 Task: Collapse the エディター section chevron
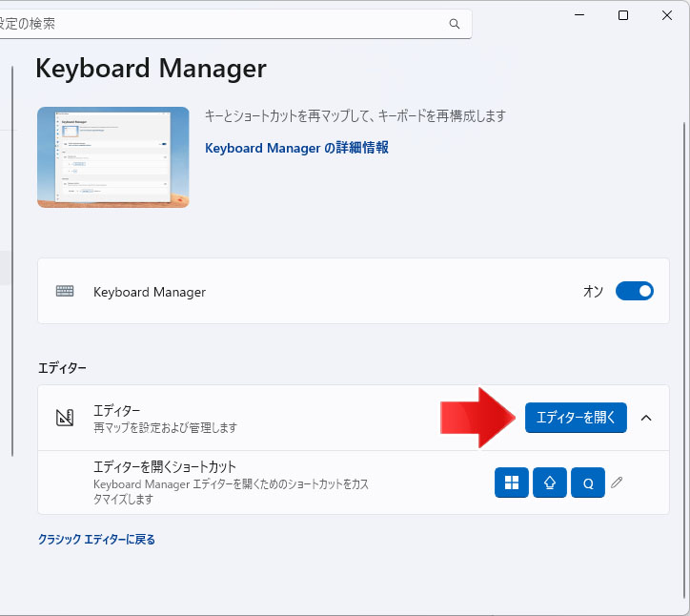point(646,418)
